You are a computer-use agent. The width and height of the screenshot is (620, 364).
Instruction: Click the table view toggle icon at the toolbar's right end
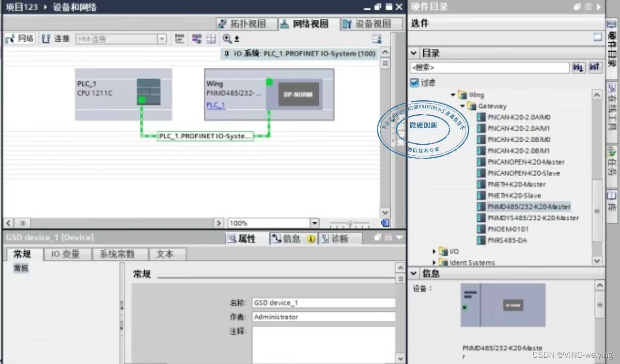point(377,39)
